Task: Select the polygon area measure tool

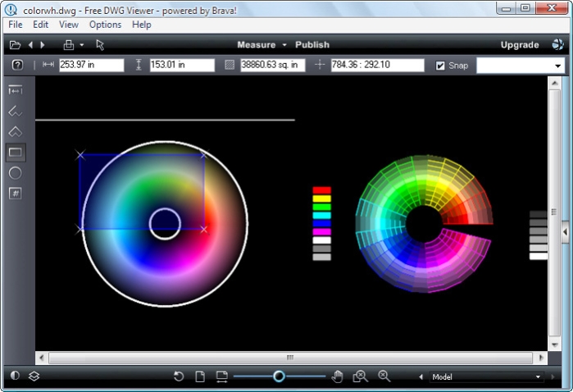Action: [16, 132]
